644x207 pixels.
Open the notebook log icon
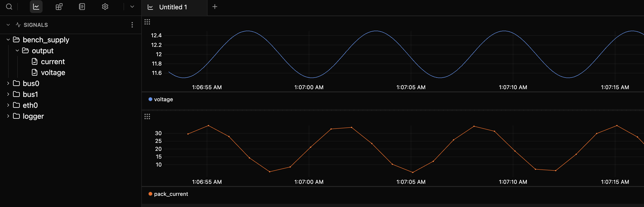click(82, 7)
